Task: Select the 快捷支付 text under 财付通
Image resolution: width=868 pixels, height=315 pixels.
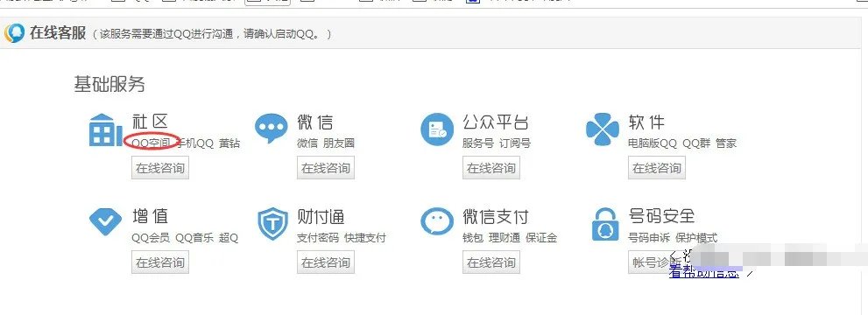Action: point(364,238)
